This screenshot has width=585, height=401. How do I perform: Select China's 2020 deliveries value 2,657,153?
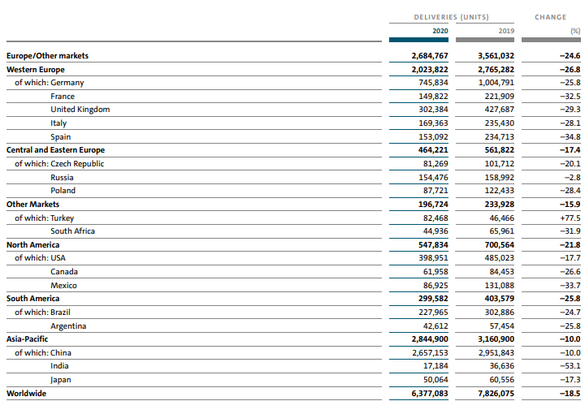[430, 353]
